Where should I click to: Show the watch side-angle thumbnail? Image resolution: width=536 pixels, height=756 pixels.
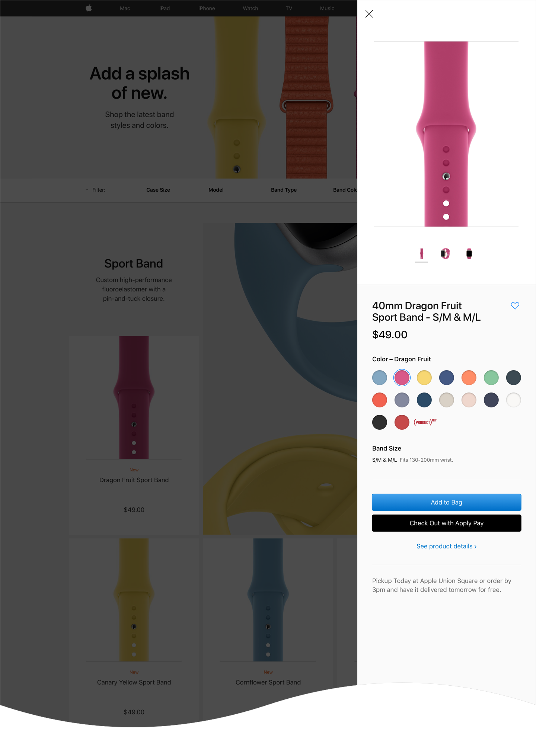(x=445, y=254)
